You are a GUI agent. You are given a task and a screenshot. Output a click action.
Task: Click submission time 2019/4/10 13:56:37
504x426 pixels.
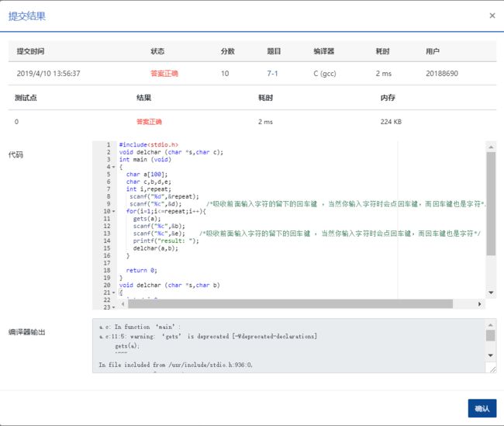click(x=49, y=74)
